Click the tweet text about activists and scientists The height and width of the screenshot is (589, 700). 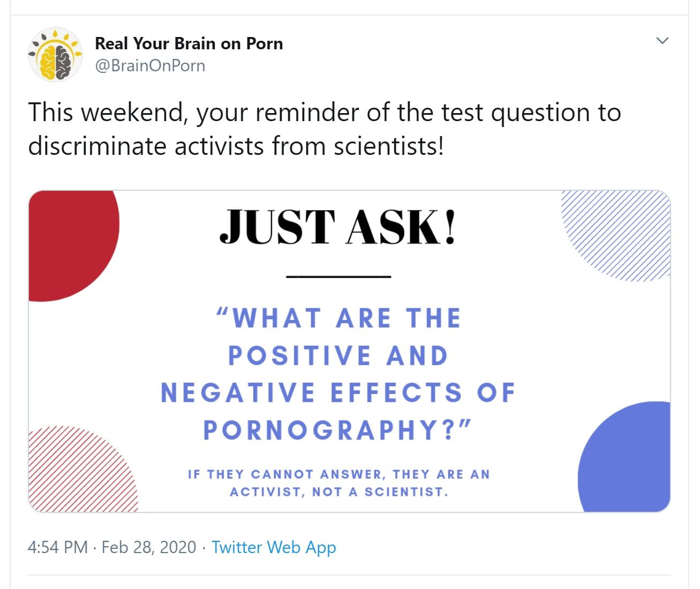[324, 129]
